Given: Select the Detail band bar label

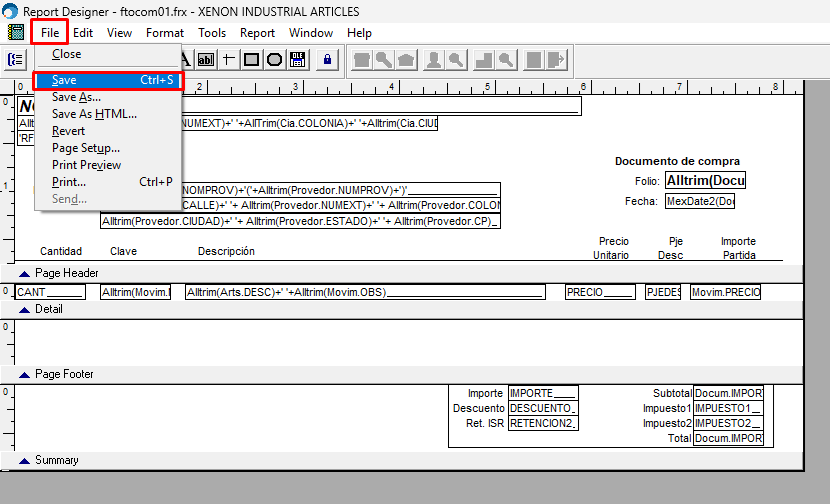Looking at the screenshot, I should 49,309.
